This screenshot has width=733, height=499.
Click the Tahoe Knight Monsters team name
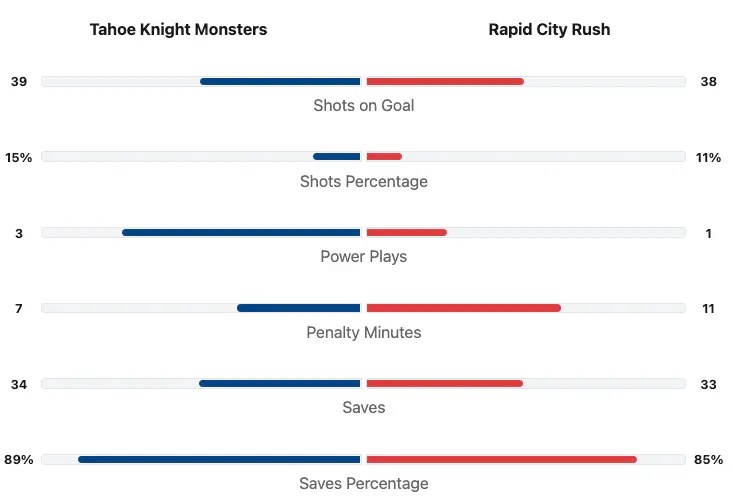click(x=178, y=29)
